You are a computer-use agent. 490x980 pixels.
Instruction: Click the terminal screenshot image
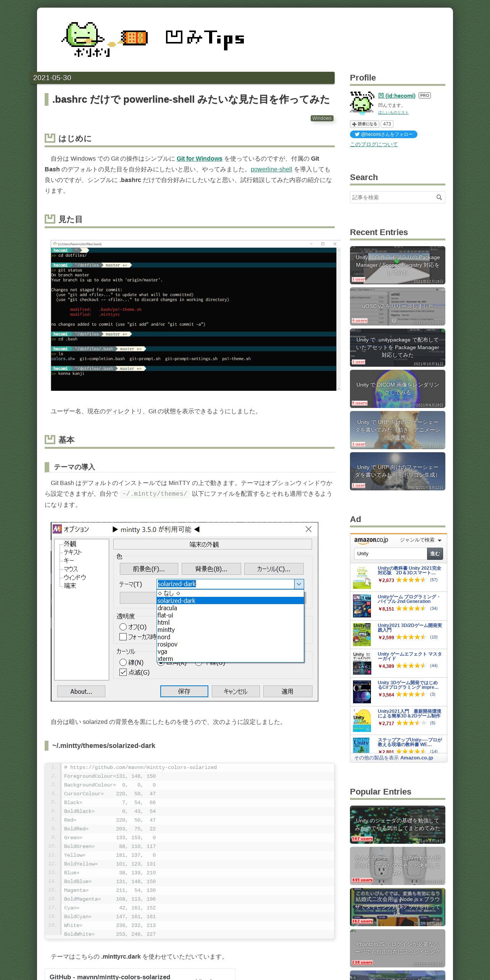point(195,315)
